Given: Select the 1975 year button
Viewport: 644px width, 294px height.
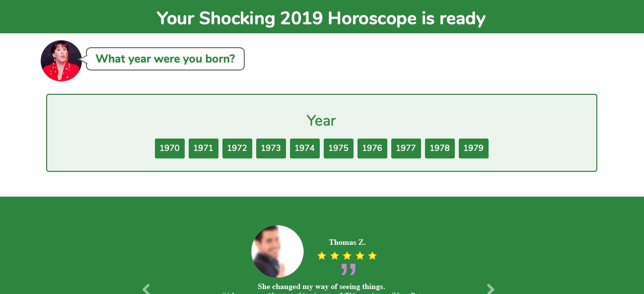Looking at the screenshot, I should click(339, 148).
